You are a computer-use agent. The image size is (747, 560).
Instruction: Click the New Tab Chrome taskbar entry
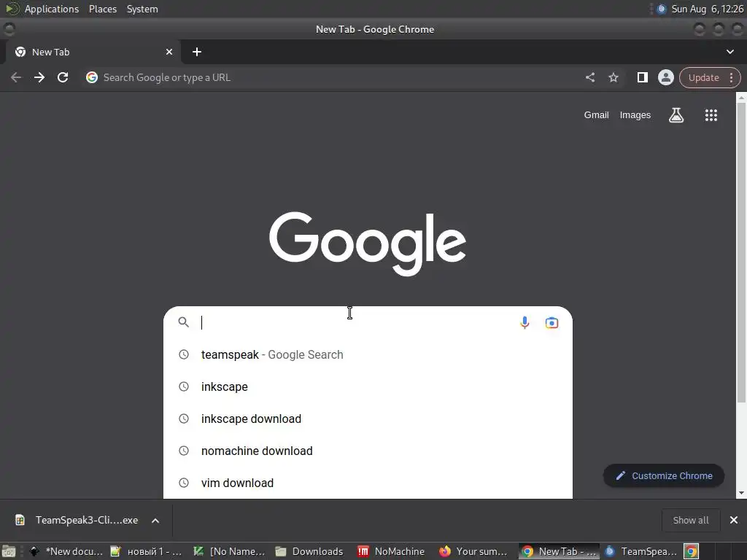pos(559,551)
